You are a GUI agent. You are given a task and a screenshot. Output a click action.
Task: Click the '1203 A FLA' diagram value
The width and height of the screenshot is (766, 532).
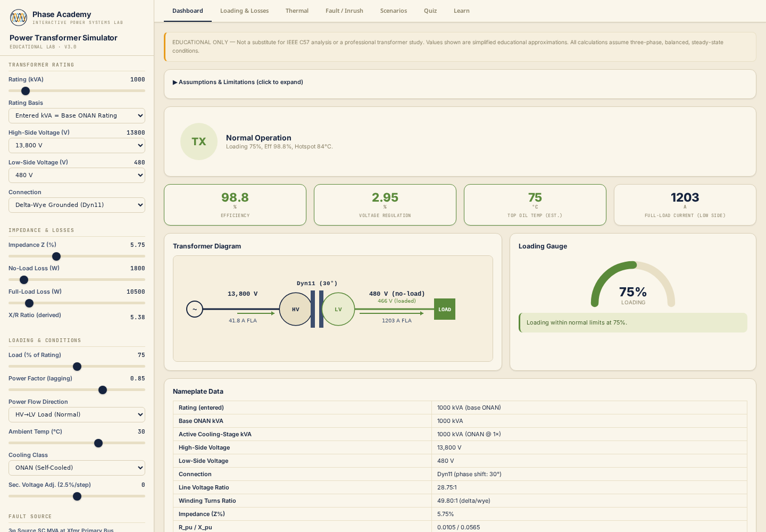click(x=397, y=321)
